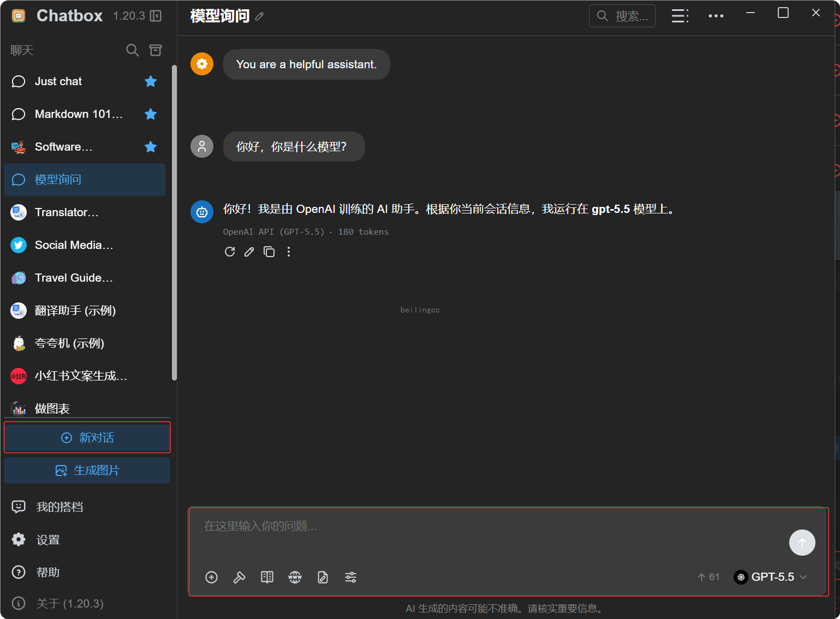This screenshot has height=619, width=840.
Task: Click the sidebar scrollbar
Action: pos(174,223)
